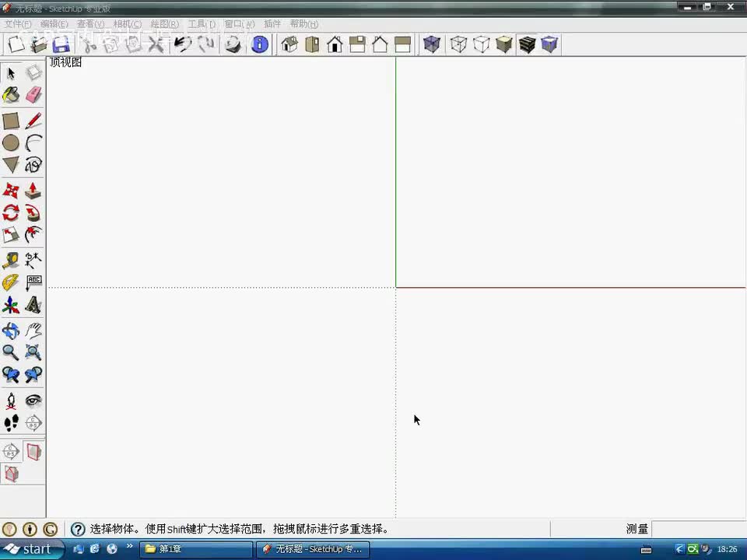Pick the Paint Bucket tool

tap(11, 95)
